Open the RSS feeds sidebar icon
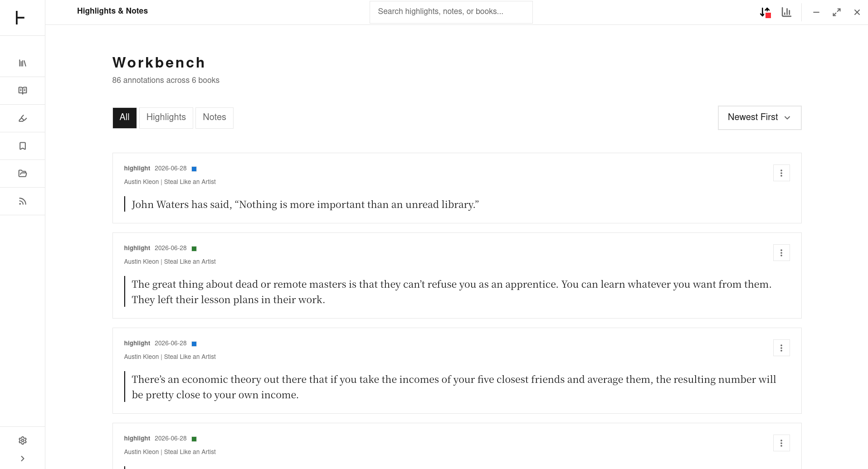The image size is (868, 469). (22, 201)
